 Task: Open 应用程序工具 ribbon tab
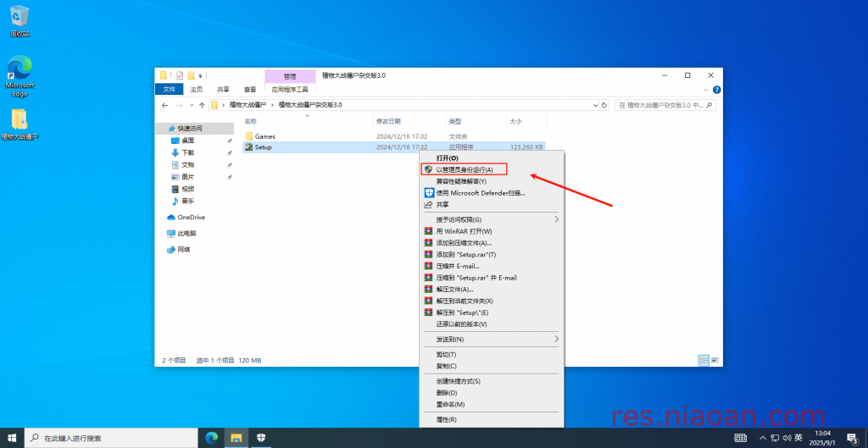[x=290, y=89]
